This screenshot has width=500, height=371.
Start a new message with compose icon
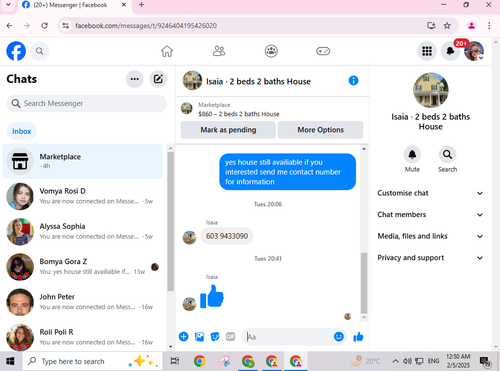point(158,79)
